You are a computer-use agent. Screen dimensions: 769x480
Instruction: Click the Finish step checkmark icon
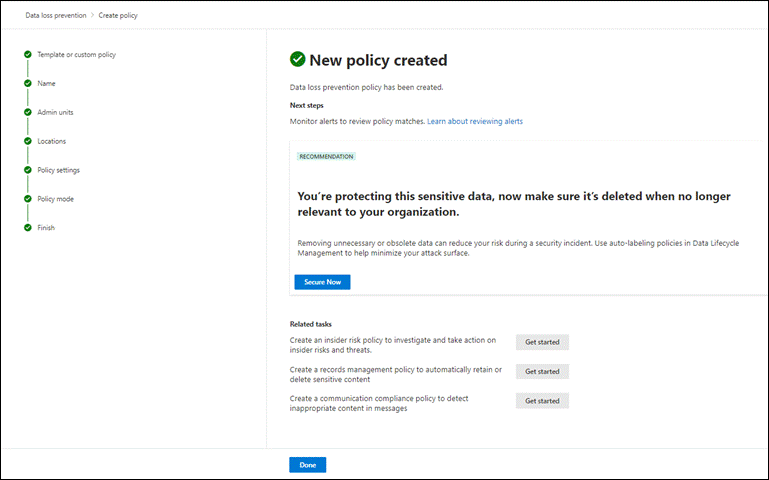[28, 227]
